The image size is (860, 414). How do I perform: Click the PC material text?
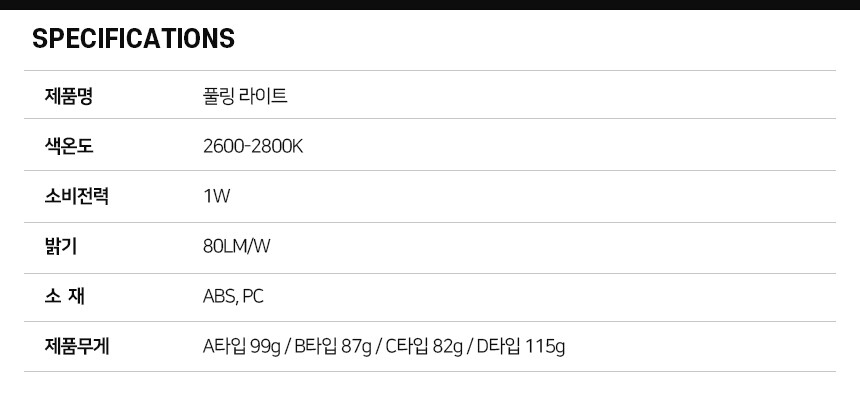(x=253, y=297)
